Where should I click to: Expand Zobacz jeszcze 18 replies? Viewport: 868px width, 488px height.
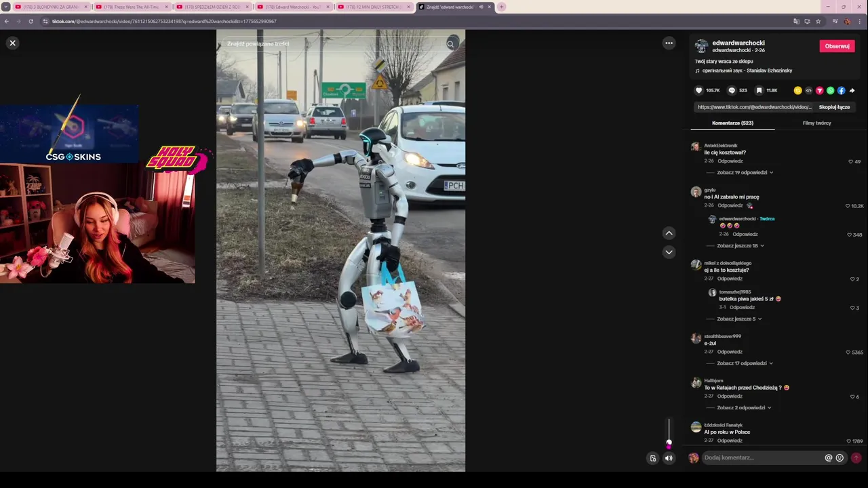click(x=741, y=245)
